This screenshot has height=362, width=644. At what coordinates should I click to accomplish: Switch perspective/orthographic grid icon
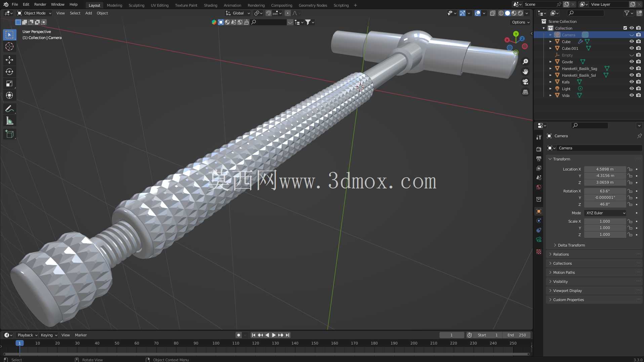pyautogui.click(x=525, y=92)
